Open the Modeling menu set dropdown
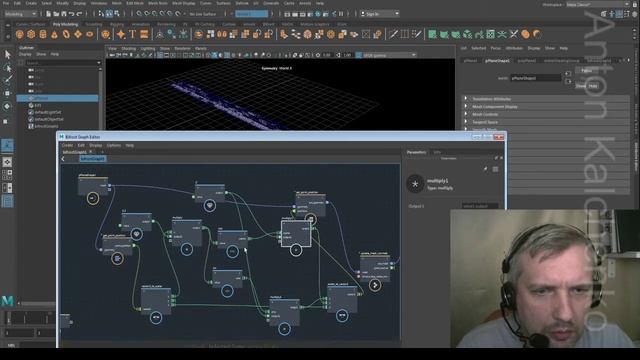Image resolution: width=640 pixels, height=360 pixels. point(20,14)
